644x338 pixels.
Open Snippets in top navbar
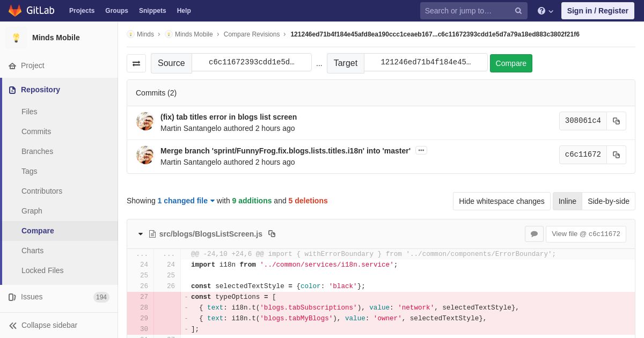152,11
